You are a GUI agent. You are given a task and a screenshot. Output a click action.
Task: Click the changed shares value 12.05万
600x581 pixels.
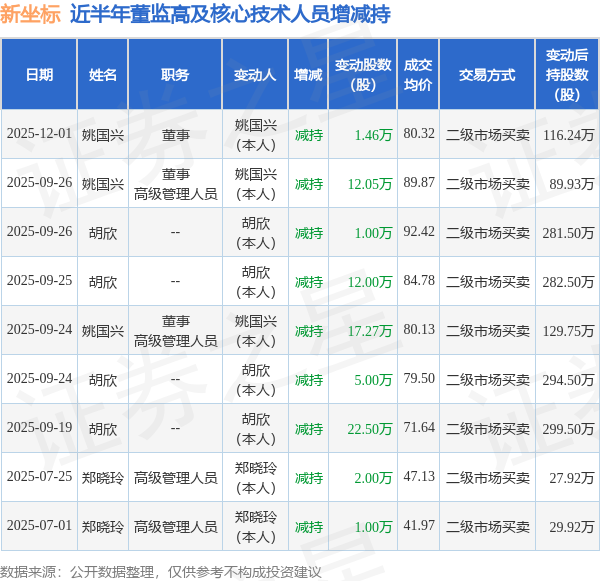(x=370, y=184)
